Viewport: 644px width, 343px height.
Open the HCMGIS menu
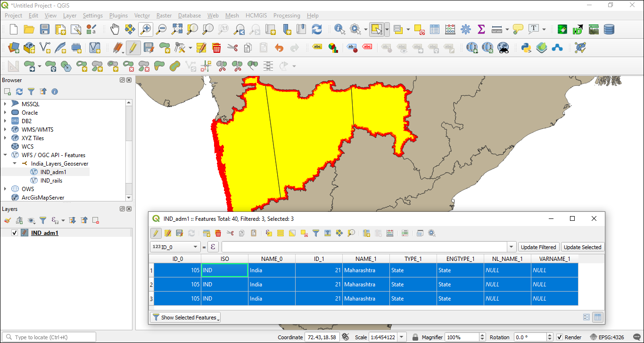[x=256, y=16]
